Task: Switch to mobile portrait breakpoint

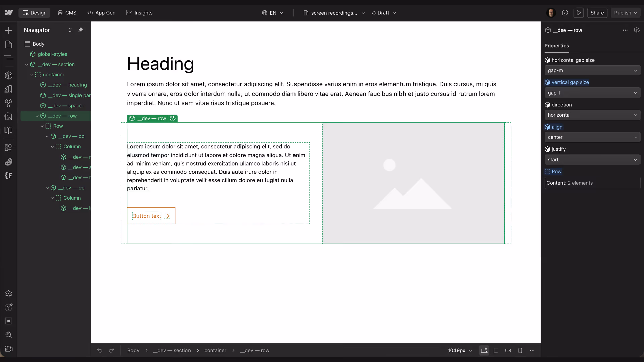Action: (520, 350)
